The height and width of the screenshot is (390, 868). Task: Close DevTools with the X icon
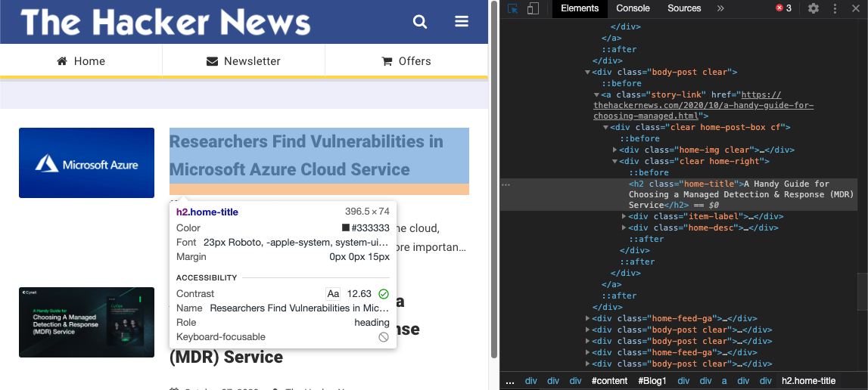coord(855,8)
